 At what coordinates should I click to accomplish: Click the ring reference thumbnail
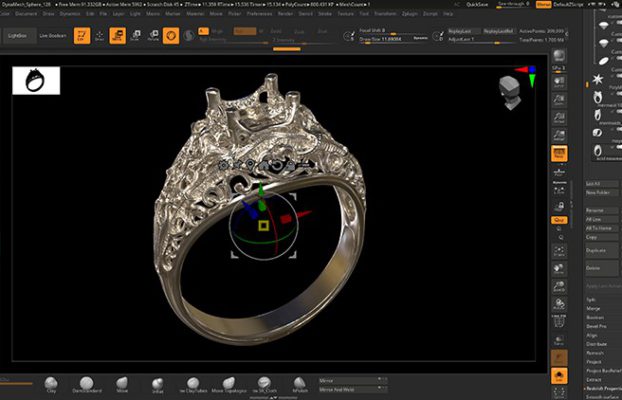click(x=36, y=80)
